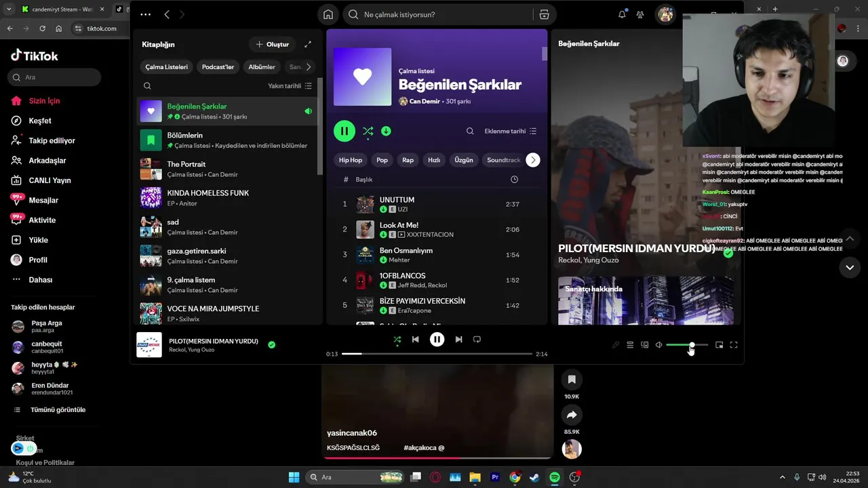
Task: Go to previous TikTok video with up chevron
Action: click(850, 239)
